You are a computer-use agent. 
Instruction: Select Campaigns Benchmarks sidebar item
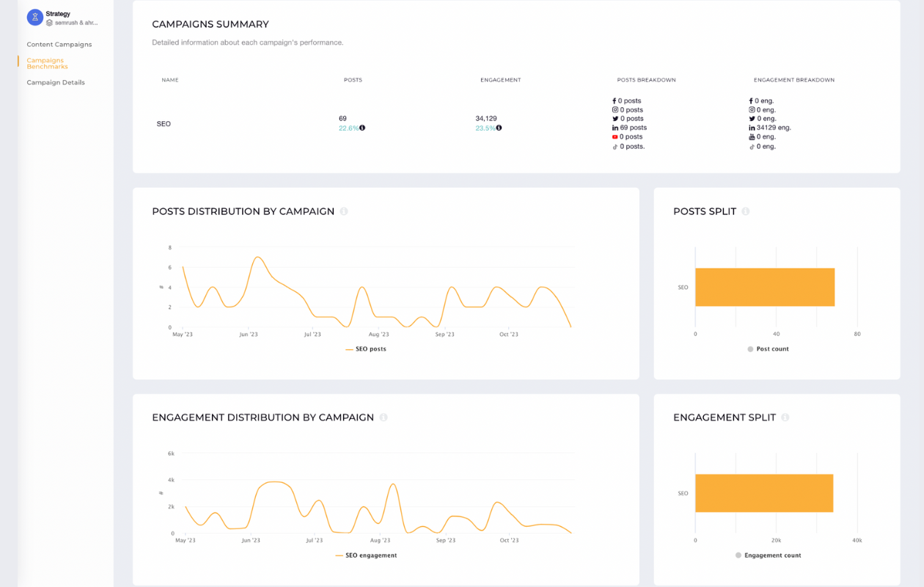pos(47,63)
